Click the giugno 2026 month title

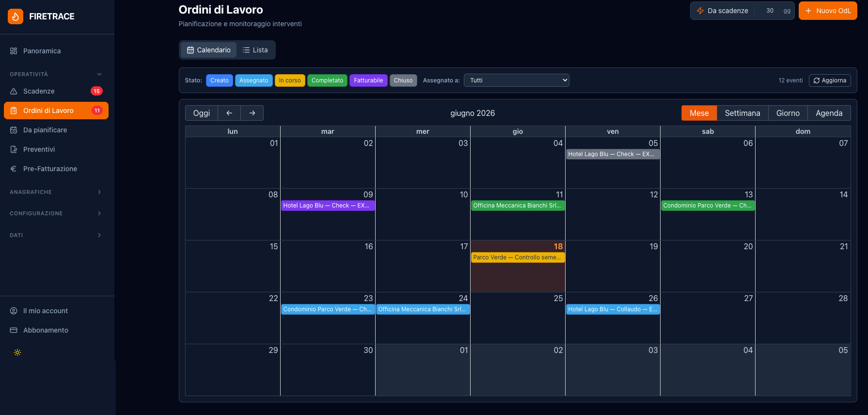click(473, 113)
